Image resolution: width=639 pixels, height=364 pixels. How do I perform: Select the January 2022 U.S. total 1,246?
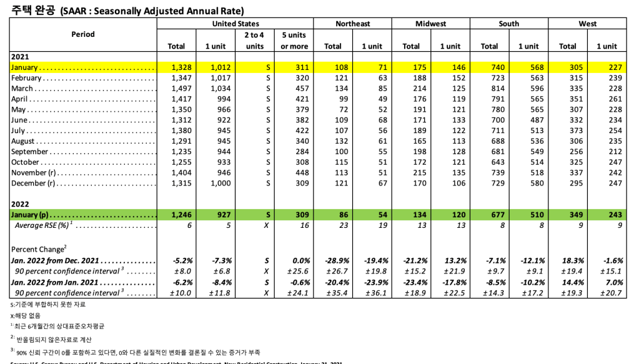pos(177,215)
